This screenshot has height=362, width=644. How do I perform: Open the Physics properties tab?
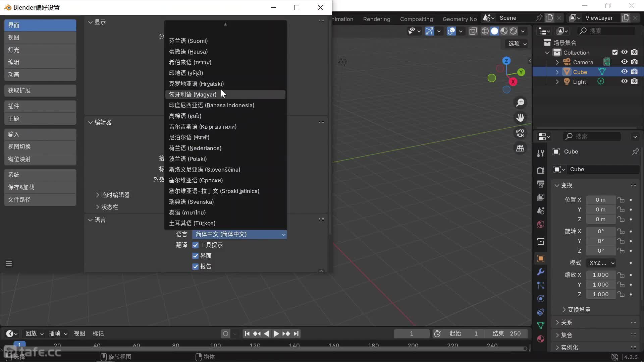(541, 299)
